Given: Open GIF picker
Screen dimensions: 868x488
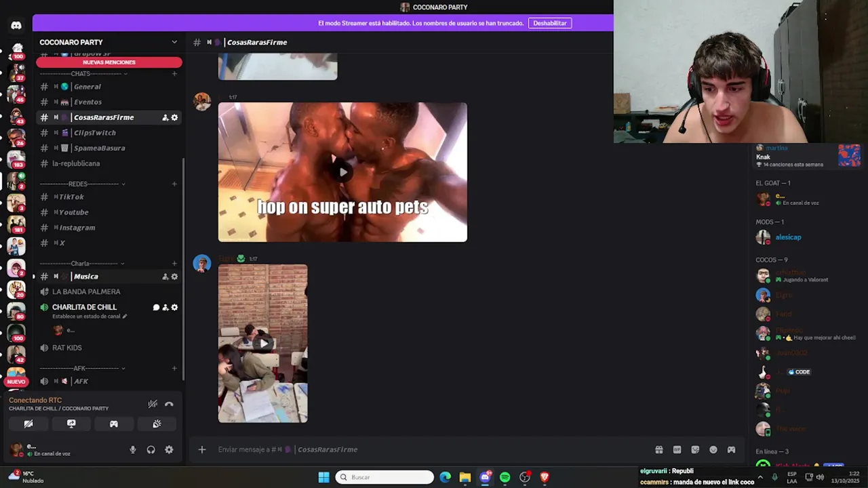Looking at the screenshot, I should 677,449.
